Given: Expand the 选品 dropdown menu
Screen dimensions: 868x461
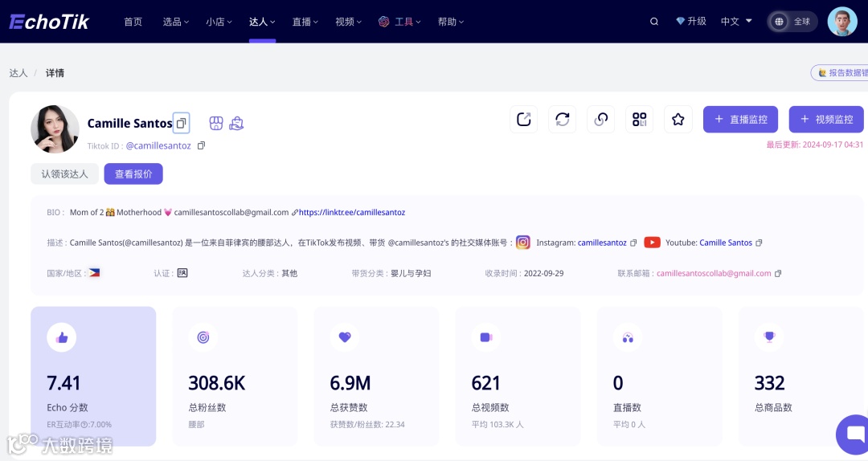Looking at the screenshot, I should 175,22.
